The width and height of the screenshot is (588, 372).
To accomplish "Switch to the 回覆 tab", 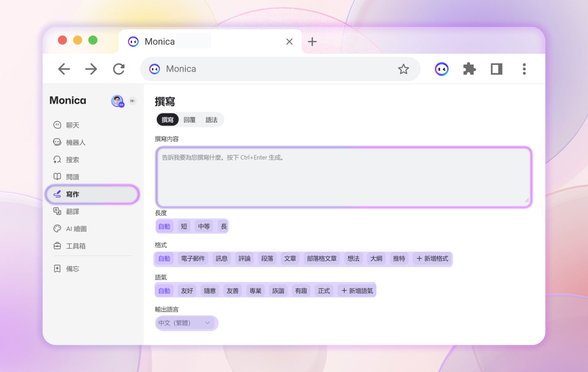I will (189, 120).
